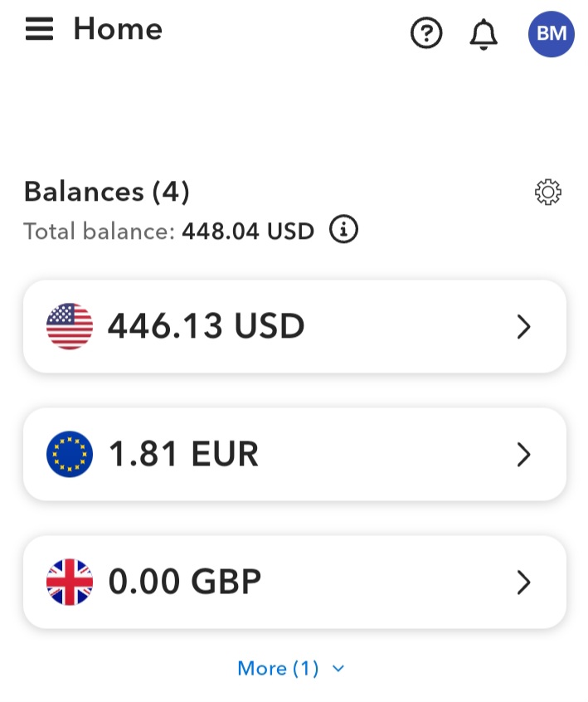Screen dimensions: 588x702
Task: Click the Balances (4) heading
Action: click(107, 192)
